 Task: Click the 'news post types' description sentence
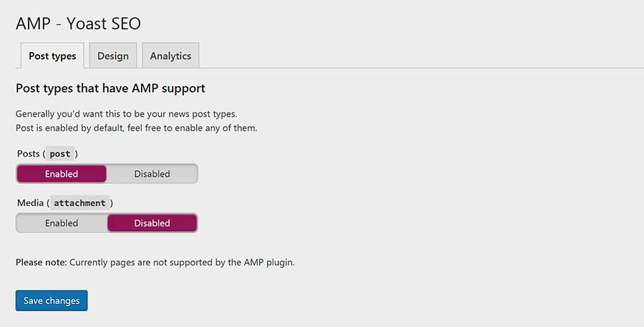127,114
